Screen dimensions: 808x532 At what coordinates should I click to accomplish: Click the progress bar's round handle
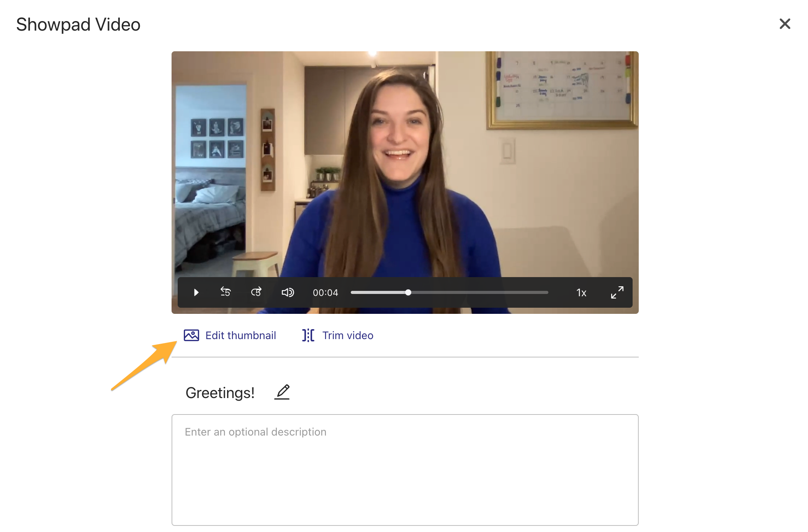[x=408, y=292]
